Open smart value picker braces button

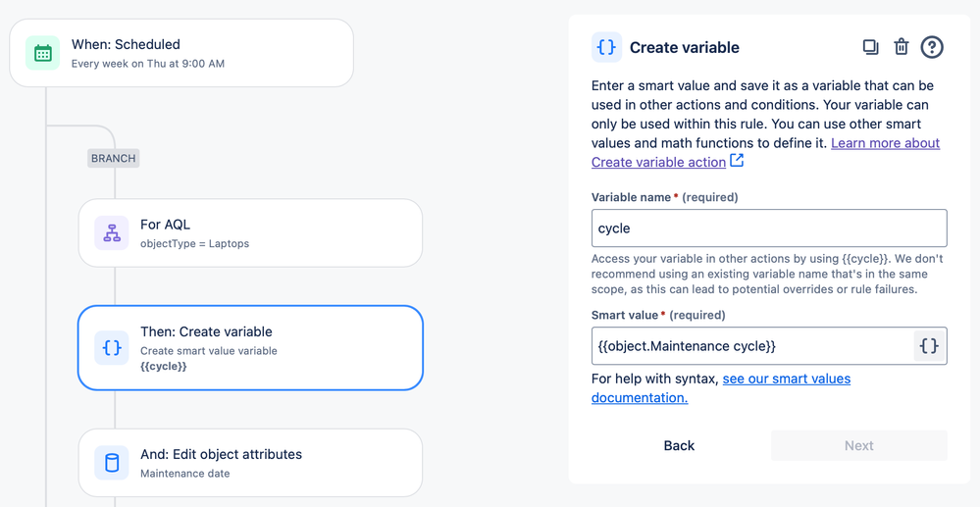(928, 346)
